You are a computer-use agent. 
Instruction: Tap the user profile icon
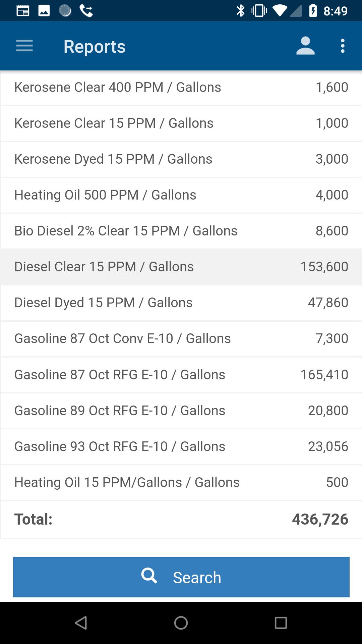(x=305, y=46)
